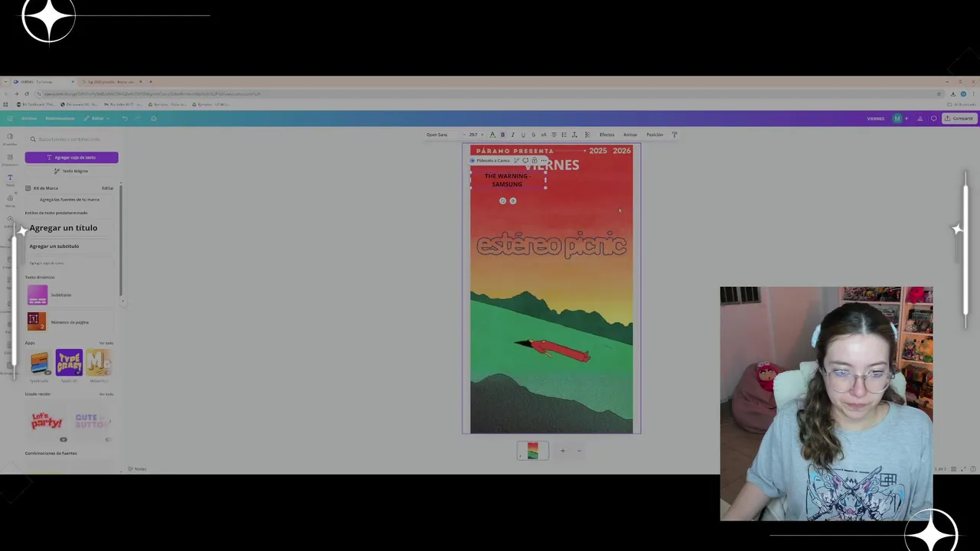Click the font search field
Viewport: 980px width, 551px height.
coord(72,139)
